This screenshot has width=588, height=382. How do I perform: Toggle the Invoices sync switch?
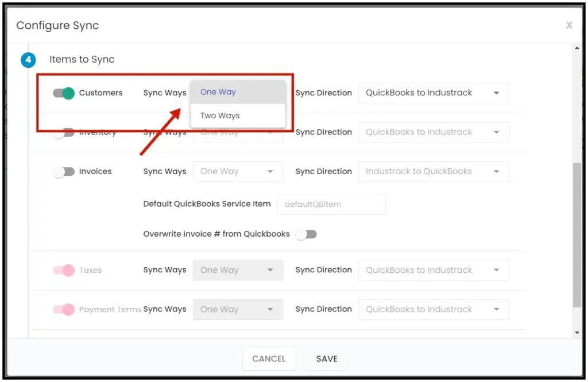coord(64,172)
